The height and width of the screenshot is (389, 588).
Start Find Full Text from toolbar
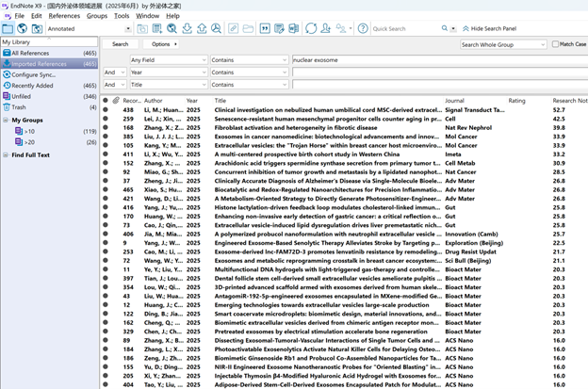coord(216,28)
